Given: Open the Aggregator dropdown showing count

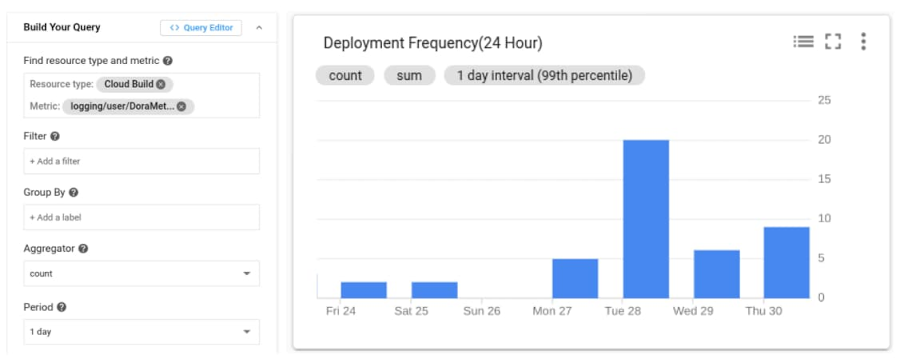Looking at the screenshot, I should 141,273.
